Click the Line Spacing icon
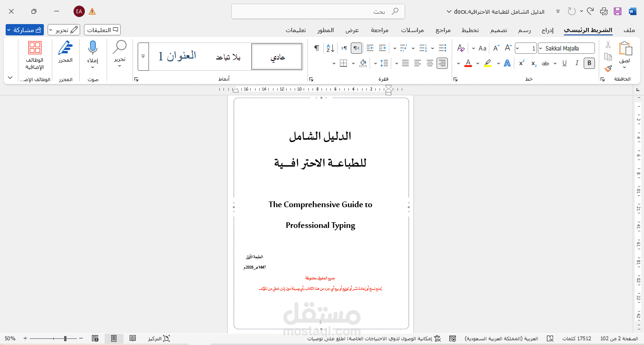Viewport: 644px width, 345px height. [385, 63]
